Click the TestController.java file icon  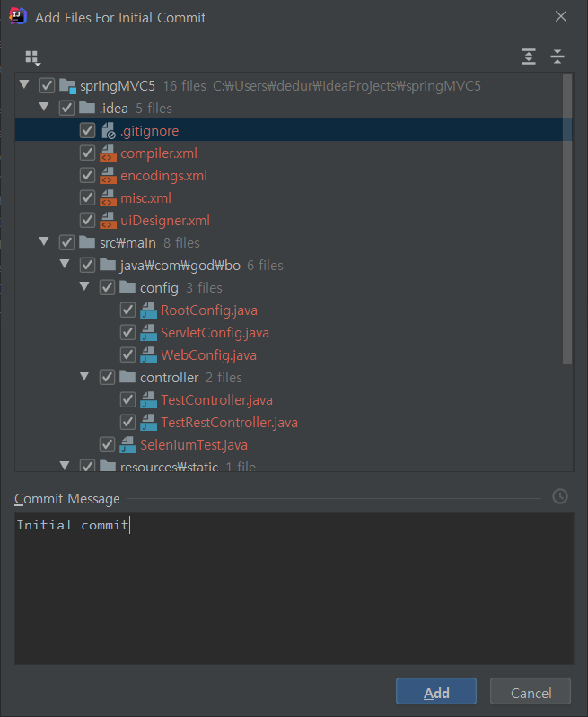pos(148,399)
